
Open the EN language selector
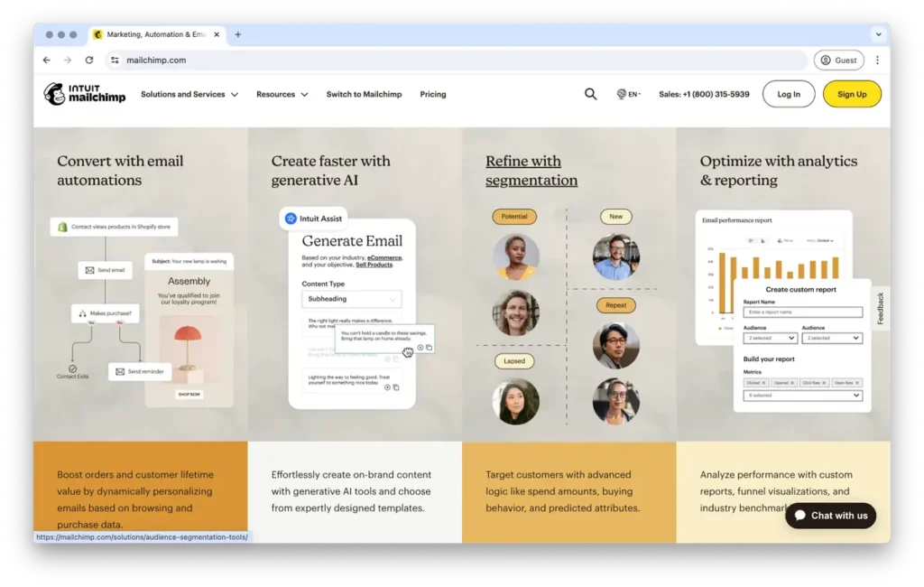point(628,94)
